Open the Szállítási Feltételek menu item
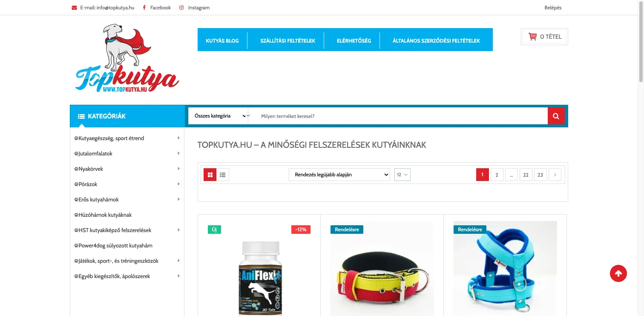This screenshot has height=316, width=644. coord(288,41)
